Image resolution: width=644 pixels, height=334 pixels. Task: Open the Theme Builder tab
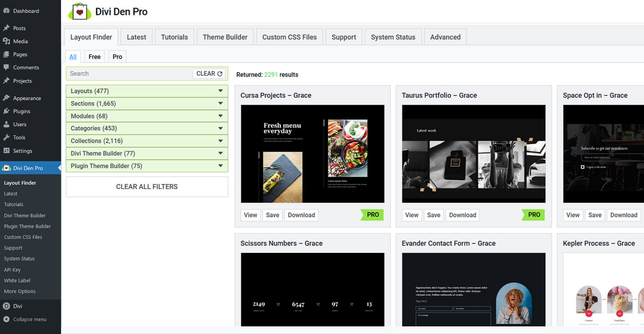tap(225, 37)
